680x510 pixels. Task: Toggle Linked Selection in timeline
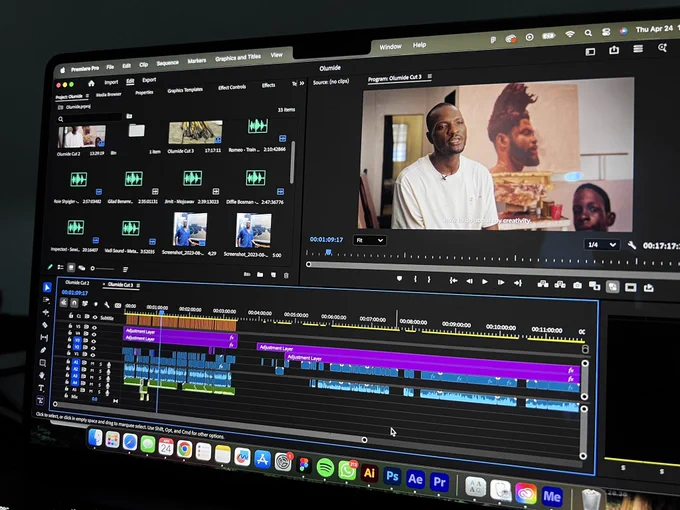(x=85, y=304)
